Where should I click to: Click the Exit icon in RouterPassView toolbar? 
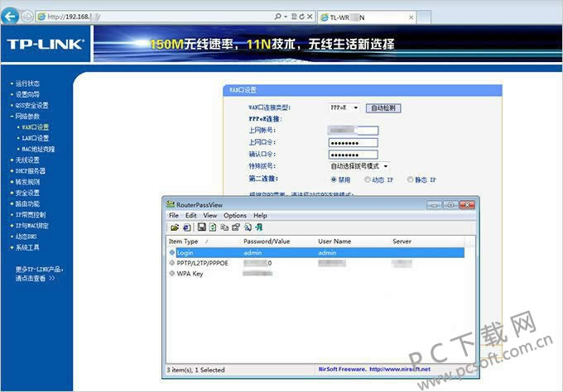click(x=259, y=227)
